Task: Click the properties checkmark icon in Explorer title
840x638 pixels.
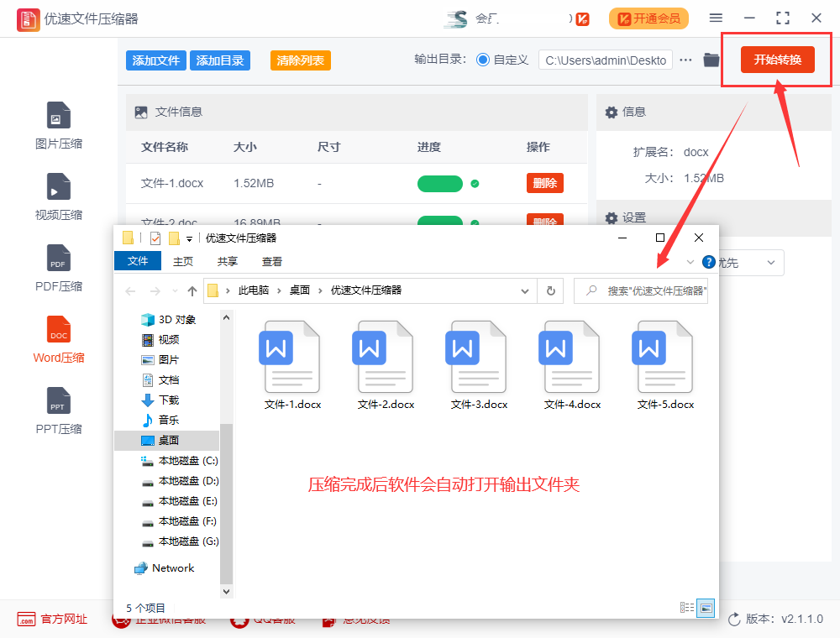Action: 155,238
